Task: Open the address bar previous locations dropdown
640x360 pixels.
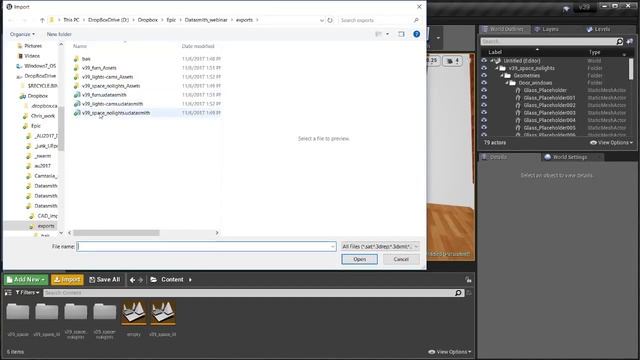Action: (322, 20)
